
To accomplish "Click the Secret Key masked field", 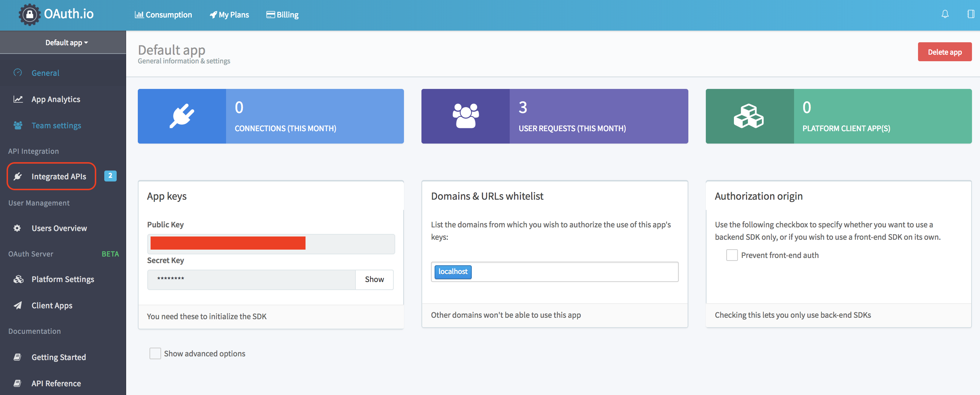I will point(252,279).
